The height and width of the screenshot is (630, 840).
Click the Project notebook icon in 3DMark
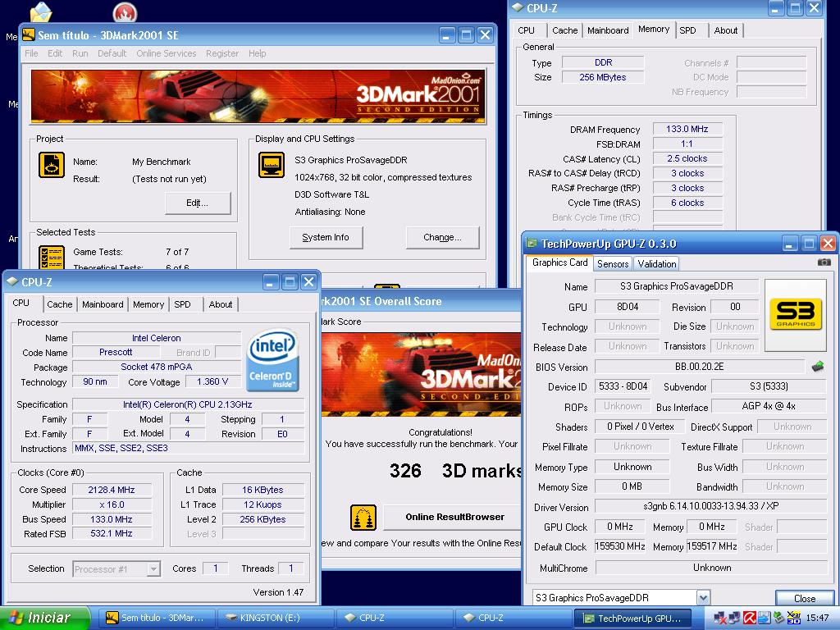click(52, 164)
